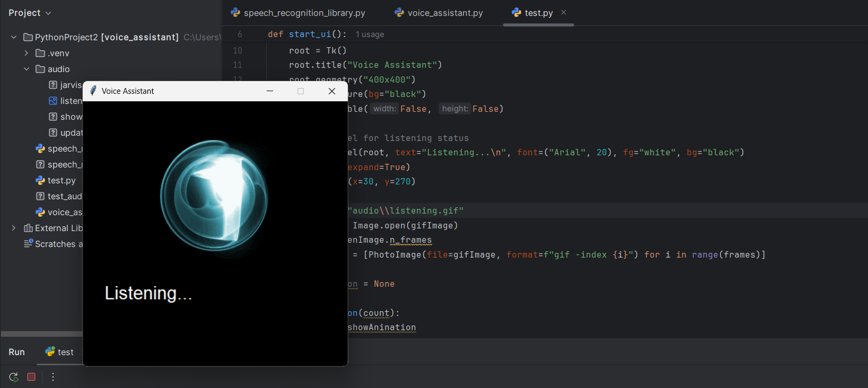
Task: Collapse the PythonProject2 root folder
Action: 14,37
